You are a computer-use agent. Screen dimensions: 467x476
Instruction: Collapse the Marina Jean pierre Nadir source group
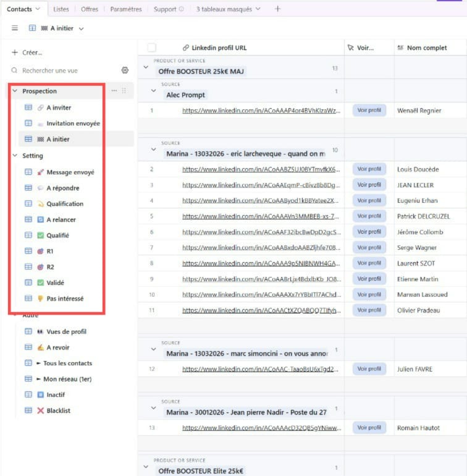tap(154, 408)
